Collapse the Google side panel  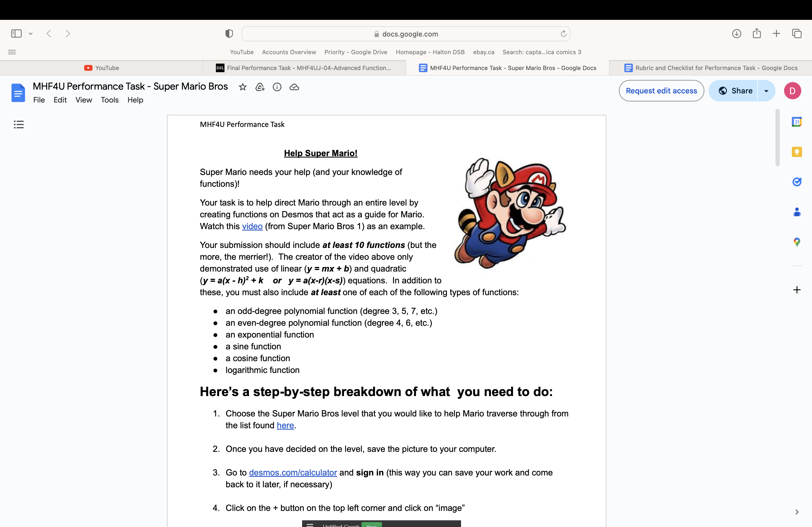tap(797, 512)
